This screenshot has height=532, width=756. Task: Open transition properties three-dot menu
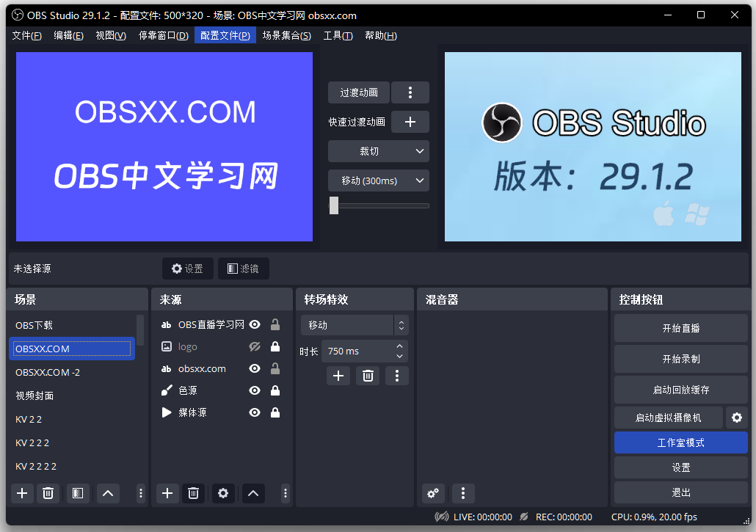[397, 376]
